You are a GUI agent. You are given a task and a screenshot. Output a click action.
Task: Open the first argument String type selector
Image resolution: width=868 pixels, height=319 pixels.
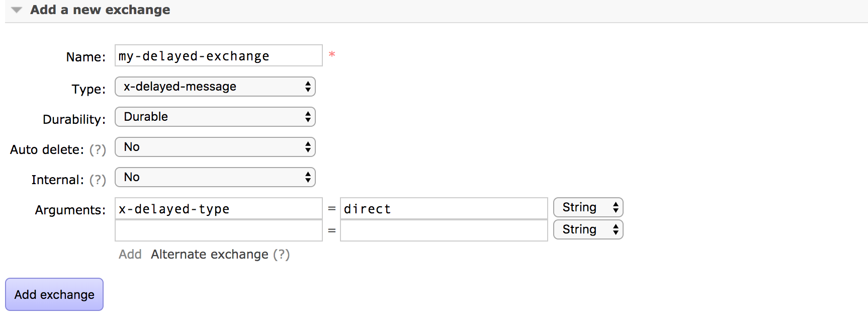tap(588, 207)
